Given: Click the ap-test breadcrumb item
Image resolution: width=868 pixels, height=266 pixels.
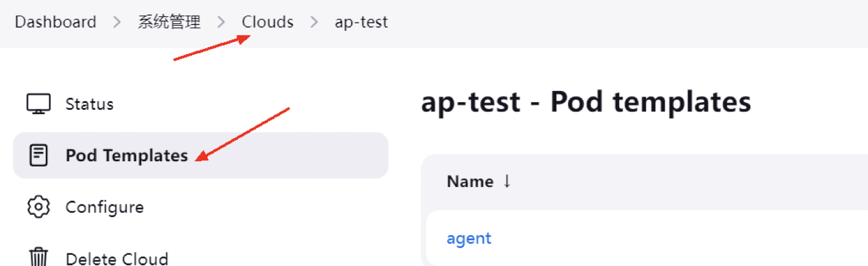Looking at the screenshot, I should [x=361, y=22].
